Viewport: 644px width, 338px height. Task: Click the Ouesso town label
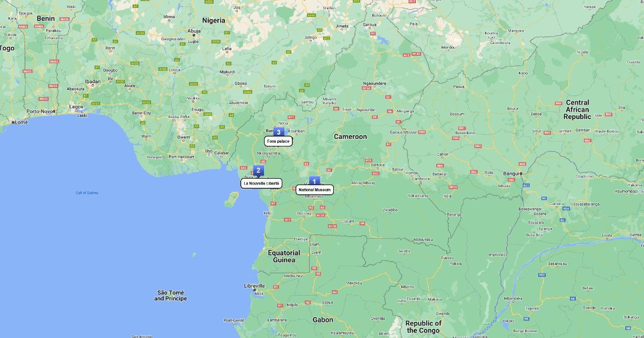[x=447, y=258]
